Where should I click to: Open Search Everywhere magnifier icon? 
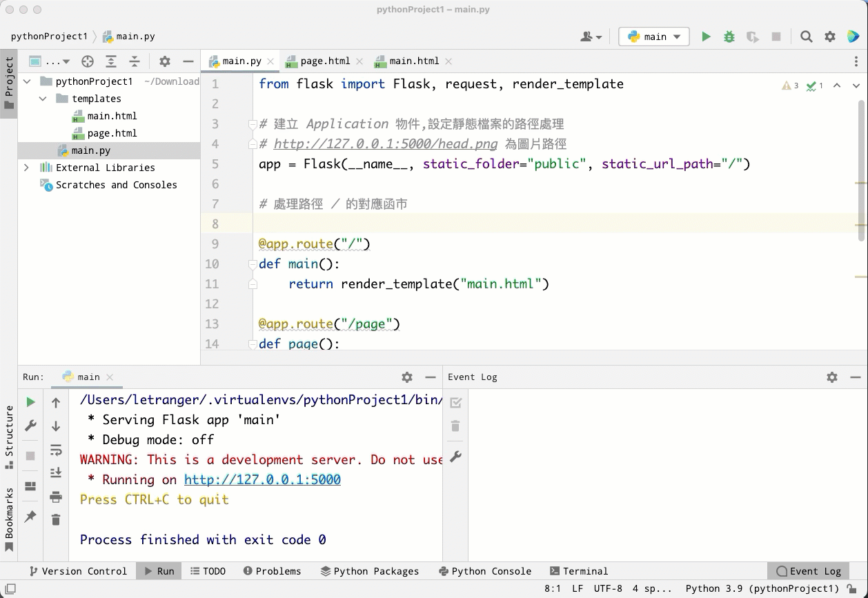point(806,37)
